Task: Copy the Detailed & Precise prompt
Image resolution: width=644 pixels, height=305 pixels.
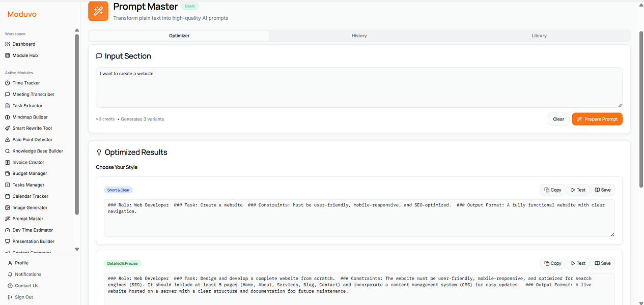Action: pyautogui.click(x=552, y=263)
